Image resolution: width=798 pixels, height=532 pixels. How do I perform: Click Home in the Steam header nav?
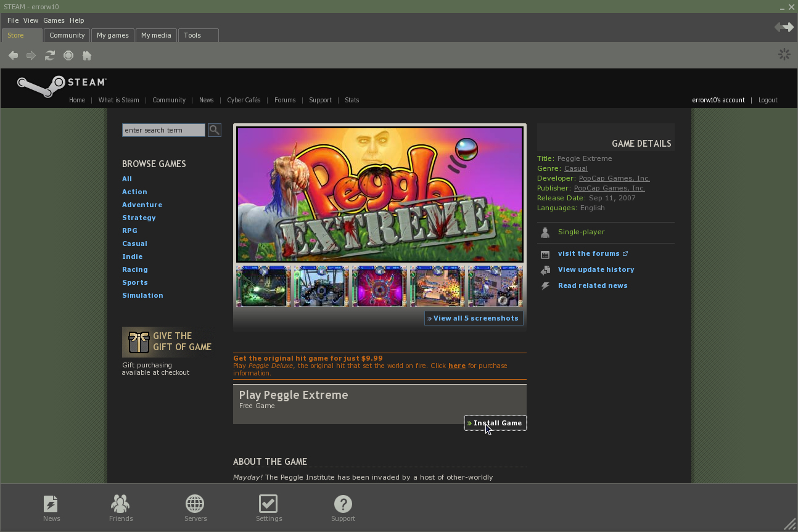(x=77, y=100)
